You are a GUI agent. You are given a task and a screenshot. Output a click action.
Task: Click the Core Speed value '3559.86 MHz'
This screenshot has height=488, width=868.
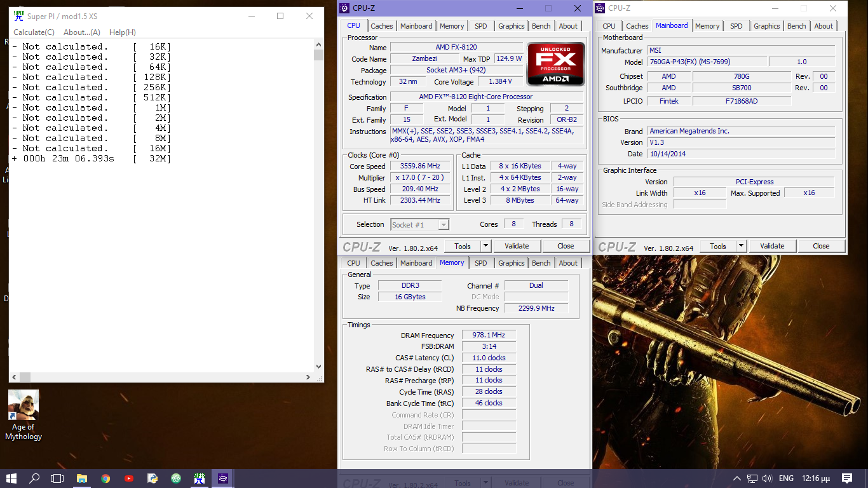(420, 166)
